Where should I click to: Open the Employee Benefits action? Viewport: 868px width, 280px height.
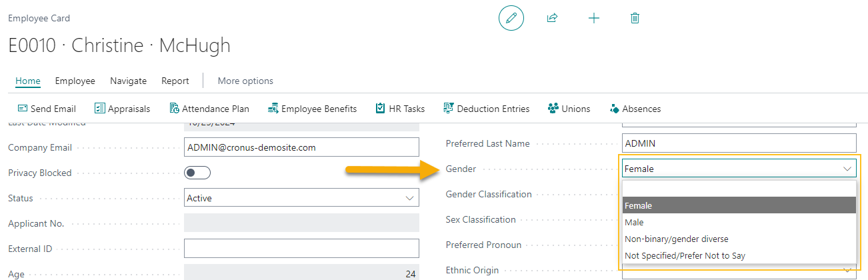312,109
